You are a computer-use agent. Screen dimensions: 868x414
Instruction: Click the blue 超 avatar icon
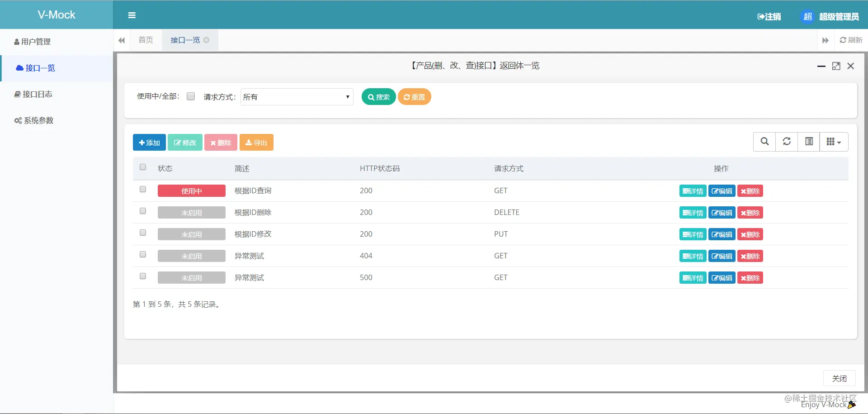click(807, 17)
